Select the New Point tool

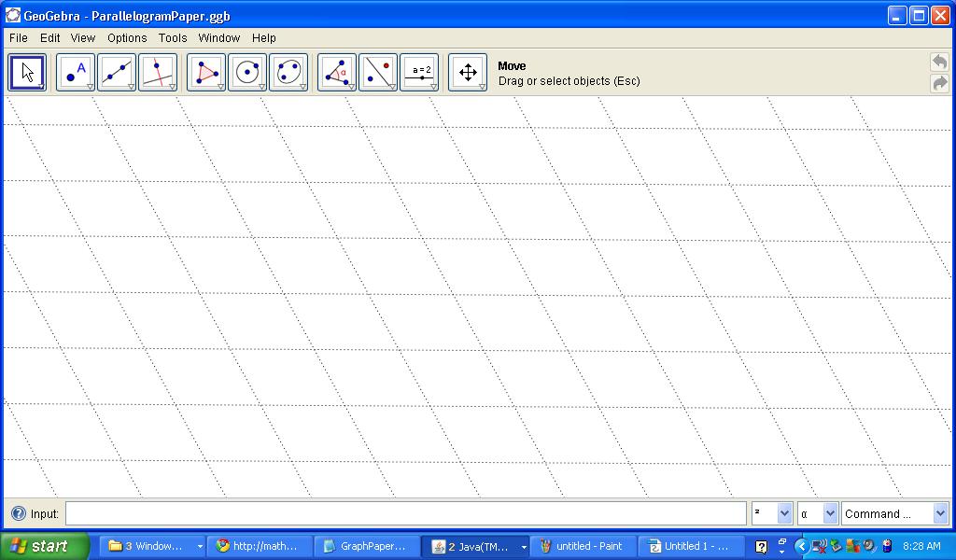click(76, 73)
